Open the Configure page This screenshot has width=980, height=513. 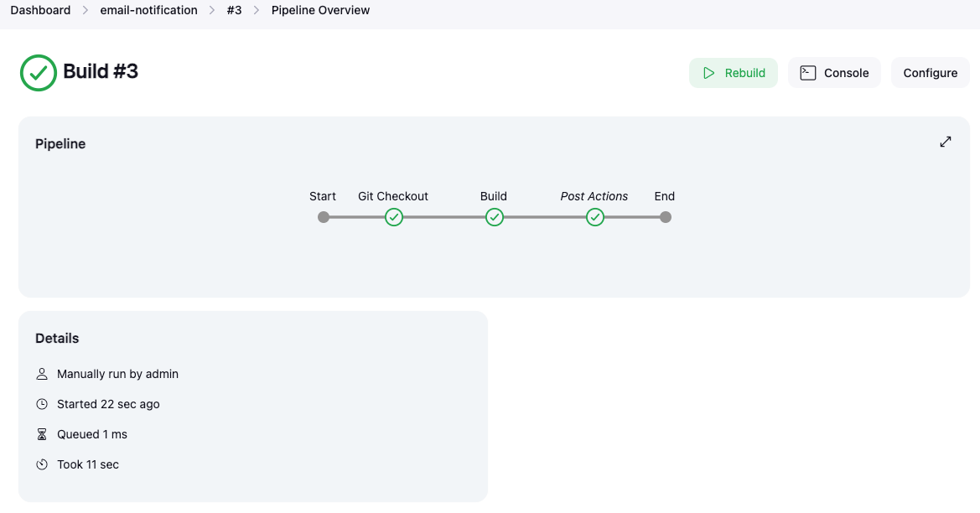point(930,73)
